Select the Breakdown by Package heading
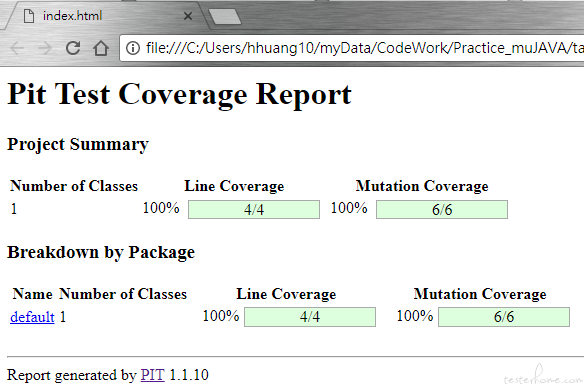The height and width of the screenshot is (392, 584). [x=101, y=252]
